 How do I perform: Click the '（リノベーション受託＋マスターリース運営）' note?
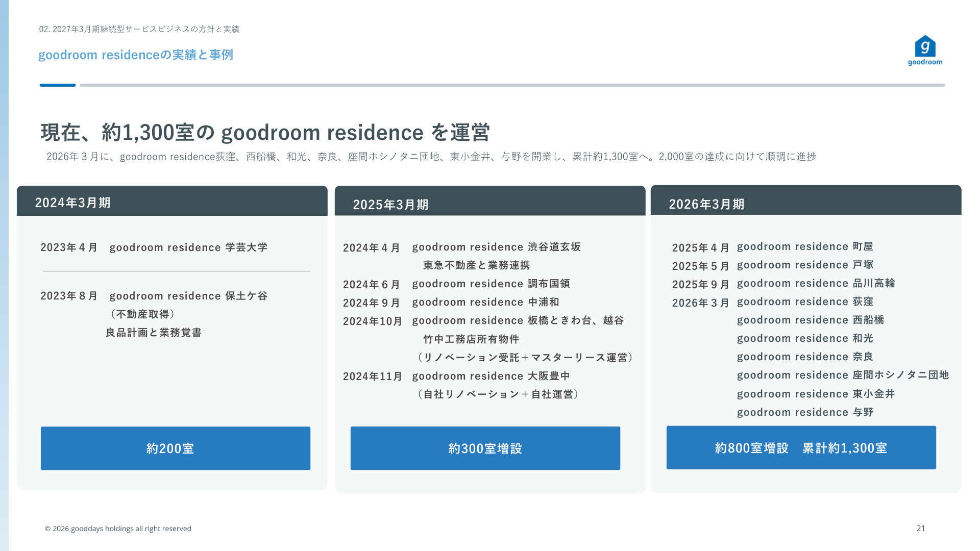coord(526,358)
